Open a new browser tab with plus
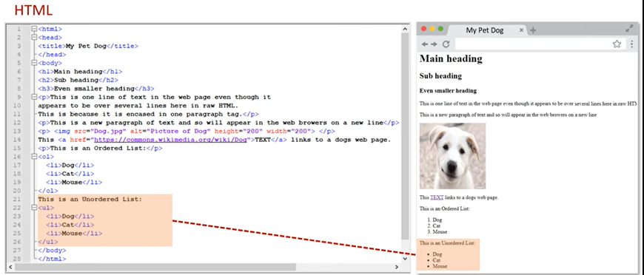The image size is (644, 275). [x=533, y=30]
